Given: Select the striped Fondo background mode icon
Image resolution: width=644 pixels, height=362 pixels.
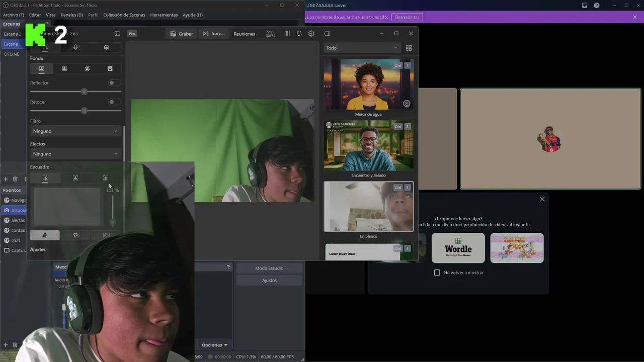Looking at the screenshot, I should (x=87, y=68).
